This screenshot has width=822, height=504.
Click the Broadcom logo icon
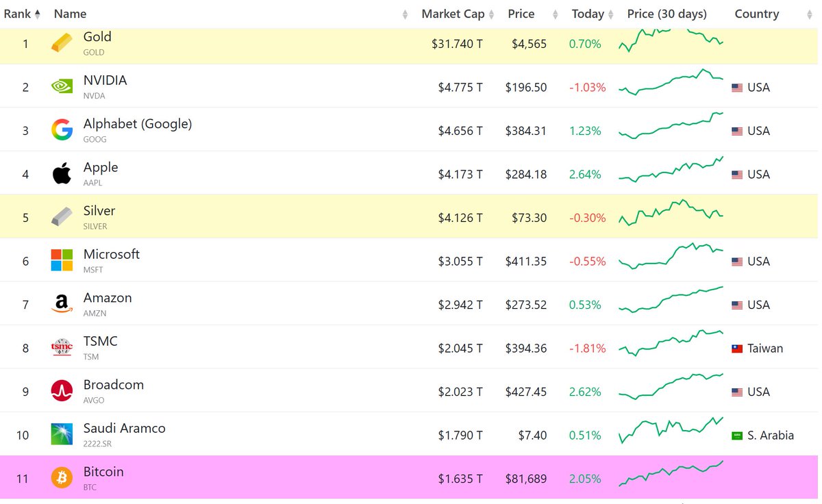pos(62,391)
